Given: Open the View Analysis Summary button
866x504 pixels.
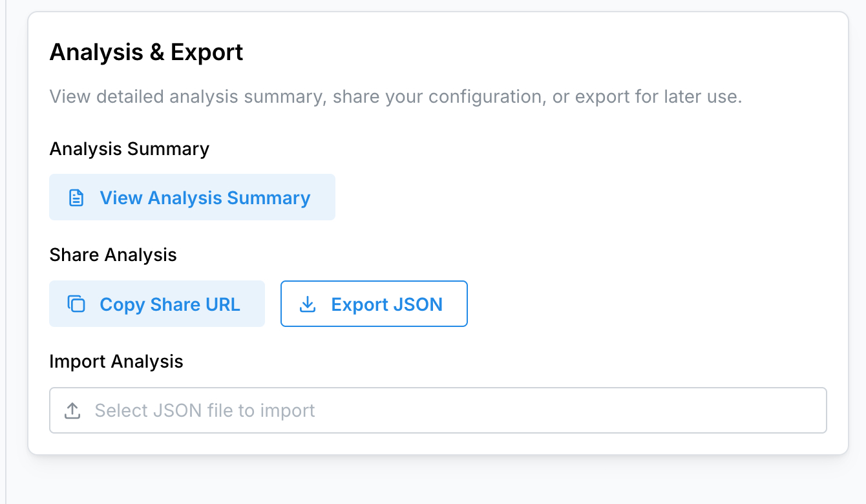Looking at the screenshot, I should click(x=192, y=197).
